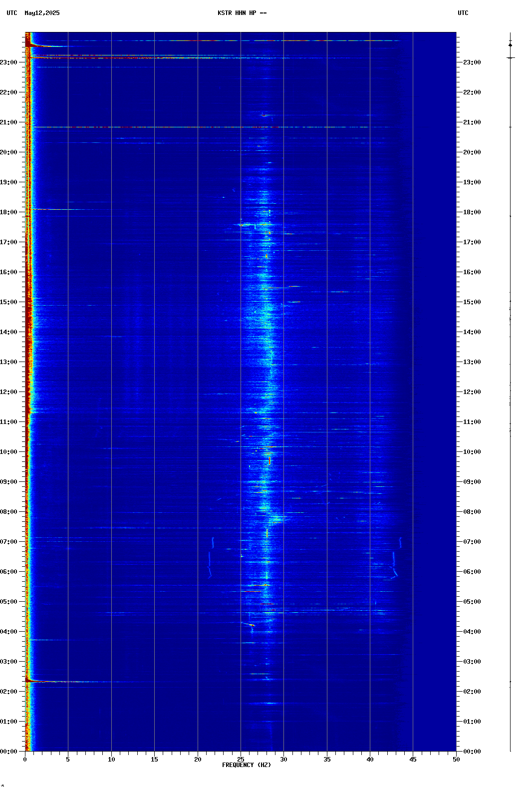Click the 50 Hz frequency tick label
This screenshot has height=791, width=532.
coord(456,760)
